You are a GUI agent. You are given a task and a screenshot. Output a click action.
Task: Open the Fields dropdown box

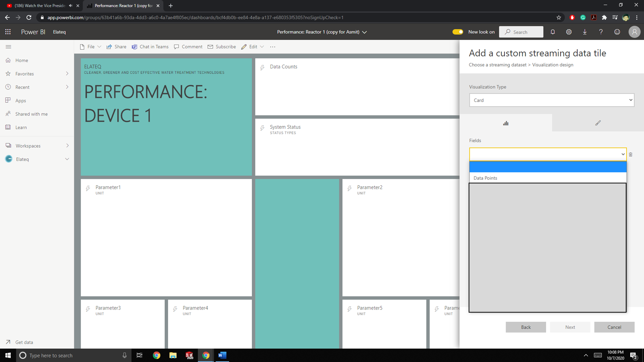548,154
